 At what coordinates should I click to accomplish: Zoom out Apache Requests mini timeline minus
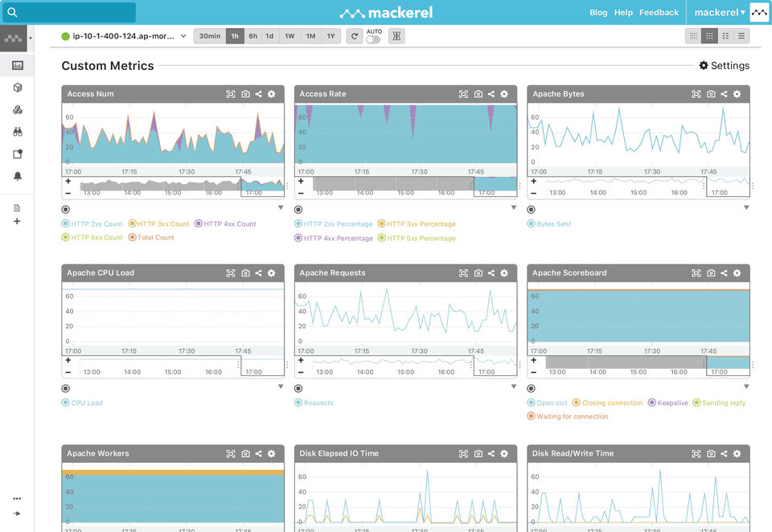click(301, 372)
